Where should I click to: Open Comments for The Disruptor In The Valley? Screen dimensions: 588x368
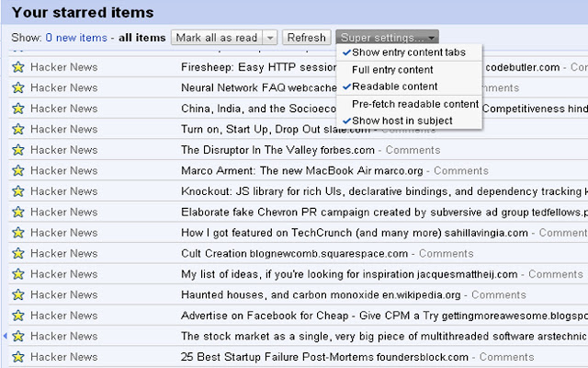tap(413, 150)
